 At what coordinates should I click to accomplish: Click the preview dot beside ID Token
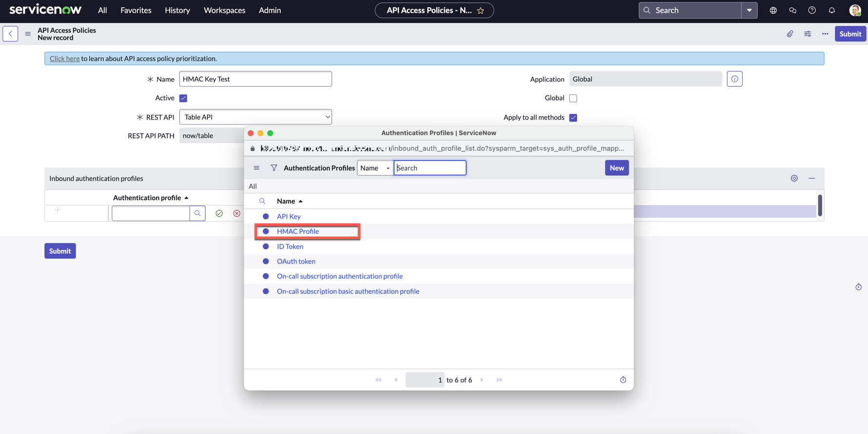point(266,246)
